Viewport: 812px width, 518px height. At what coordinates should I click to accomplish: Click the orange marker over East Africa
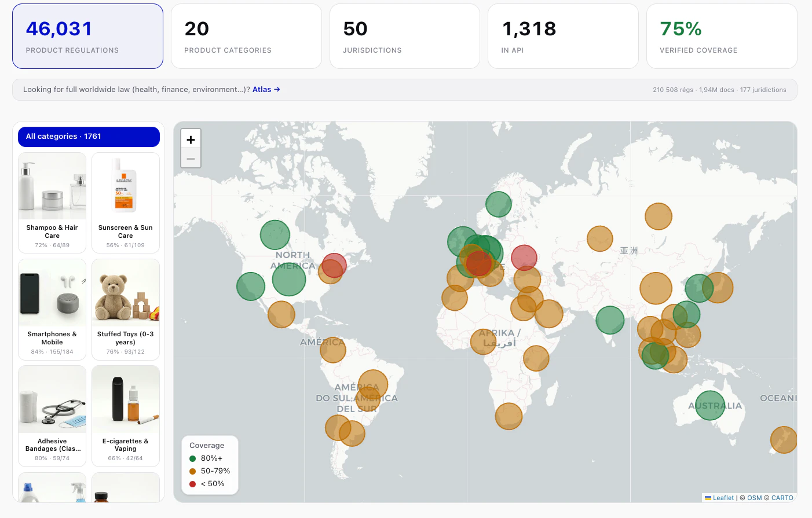point(536,358)
